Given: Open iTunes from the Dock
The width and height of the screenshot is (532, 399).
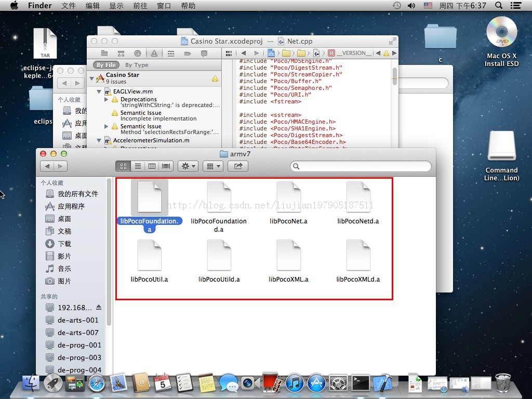Looking at the screenshot, I should coord(294,384).
